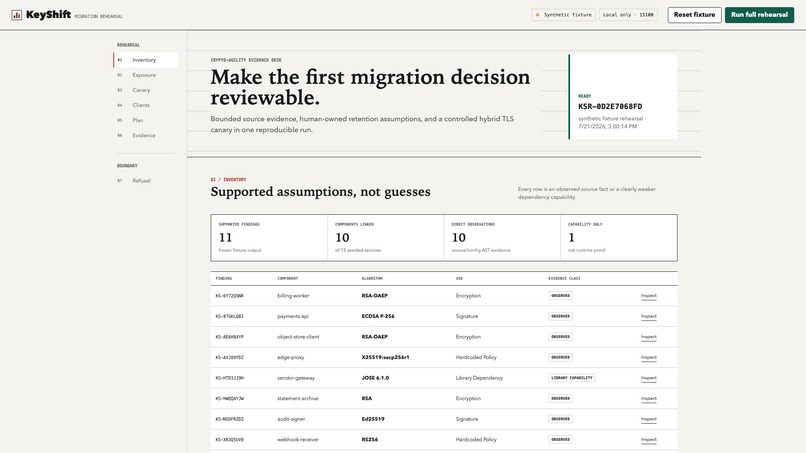Click the Run full rehearsal button
Image resolution: width=806 pixels, height=453 pixels.
(759, 15)
